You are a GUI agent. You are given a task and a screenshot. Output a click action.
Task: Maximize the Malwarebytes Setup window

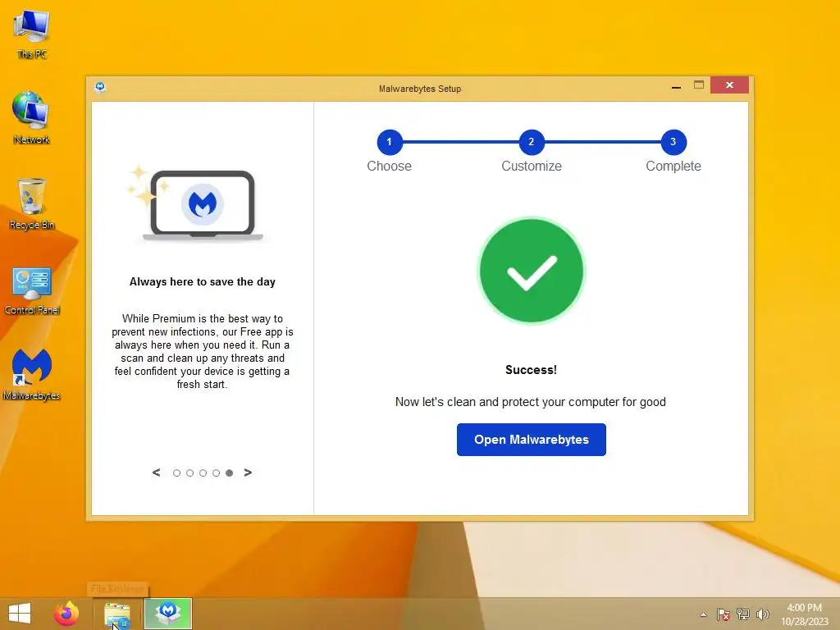point(699,85)
